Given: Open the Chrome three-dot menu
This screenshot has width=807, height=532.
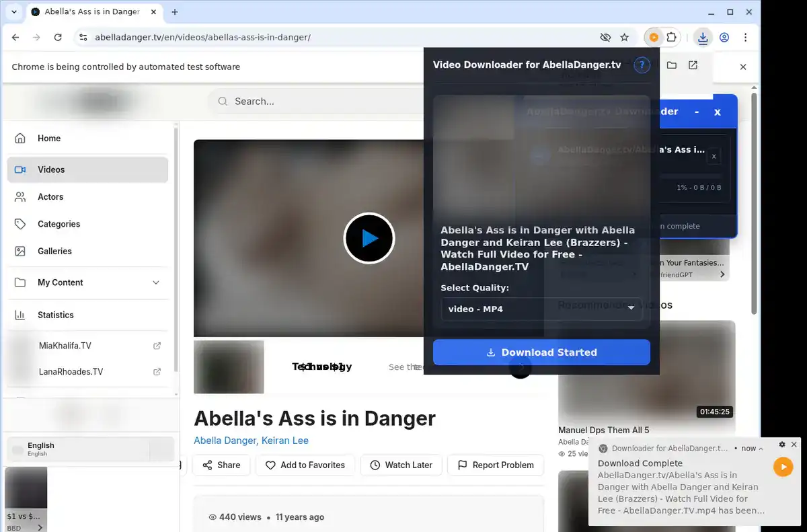Looking at the screenshot, I should 745,38.
